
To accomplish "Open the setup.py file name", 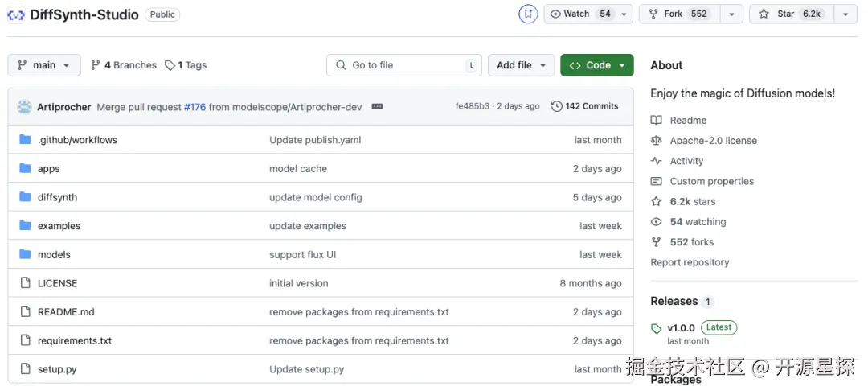I will point(57,369).
